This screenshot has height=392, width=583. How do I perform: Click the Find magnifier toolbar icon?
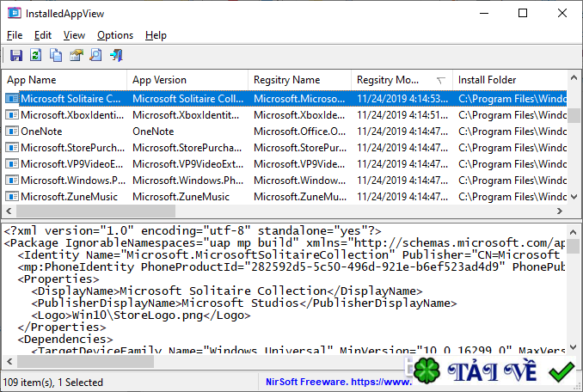pyautogui.click(x=96, y=55)
